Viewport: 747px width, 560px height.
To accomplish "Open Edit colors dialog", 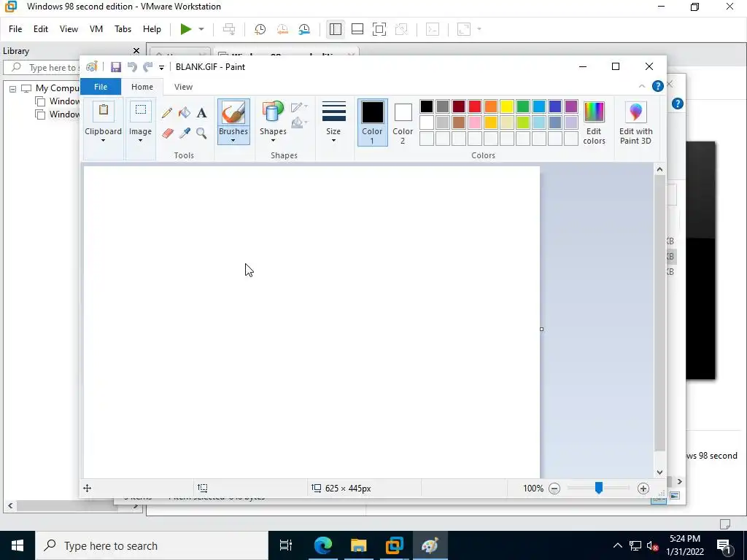I will tap(594, 122).
